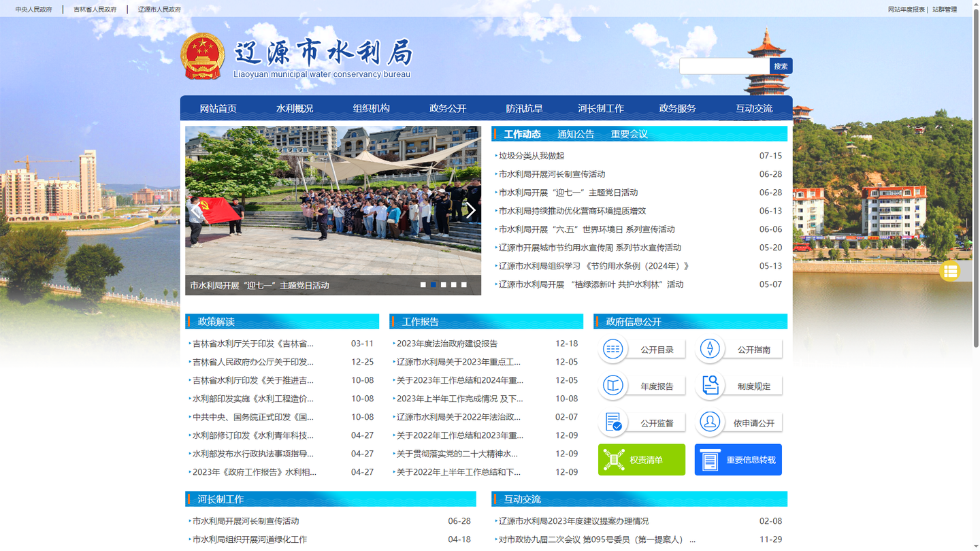Viewport: 980px width, 551px height.
Task: Open the 河长制工作 section heading
Action: click(220, 499)
